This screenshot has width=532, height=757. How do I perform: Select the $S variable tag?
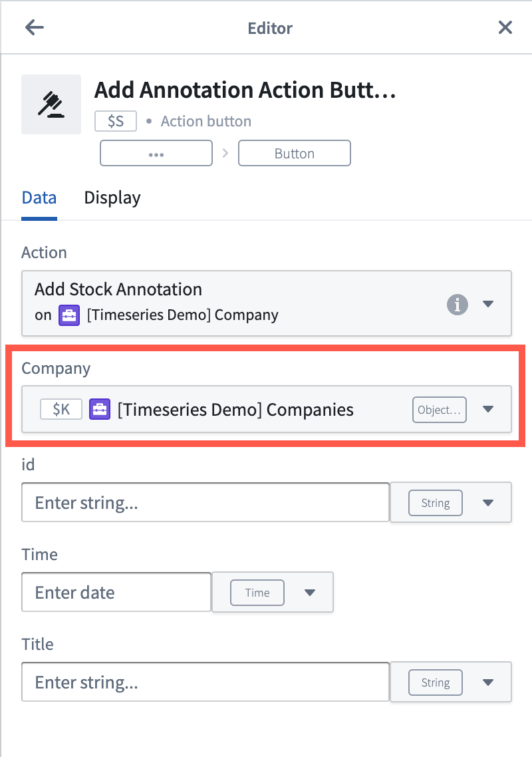pyautogui.click(x=116, y=121)
